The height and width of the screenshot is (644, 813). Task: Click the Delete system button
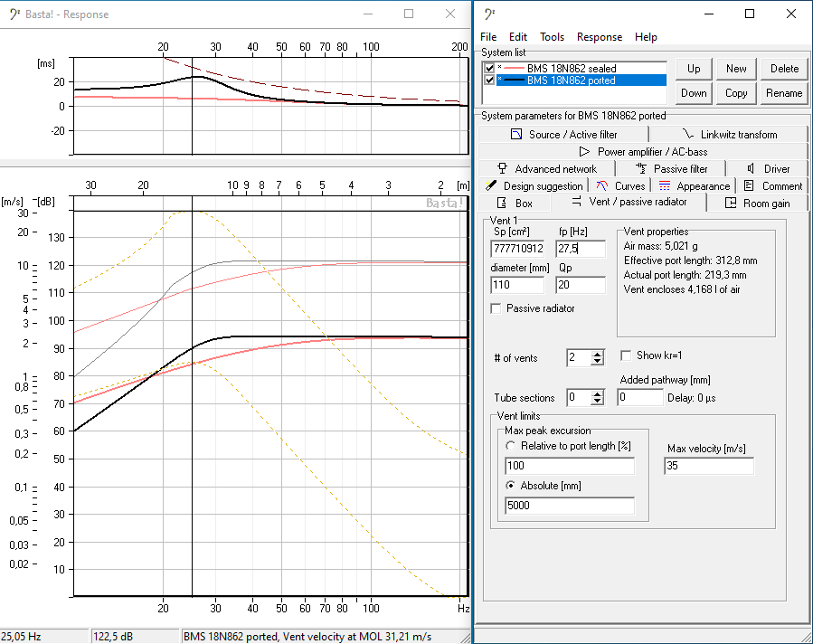coord(784,69)
